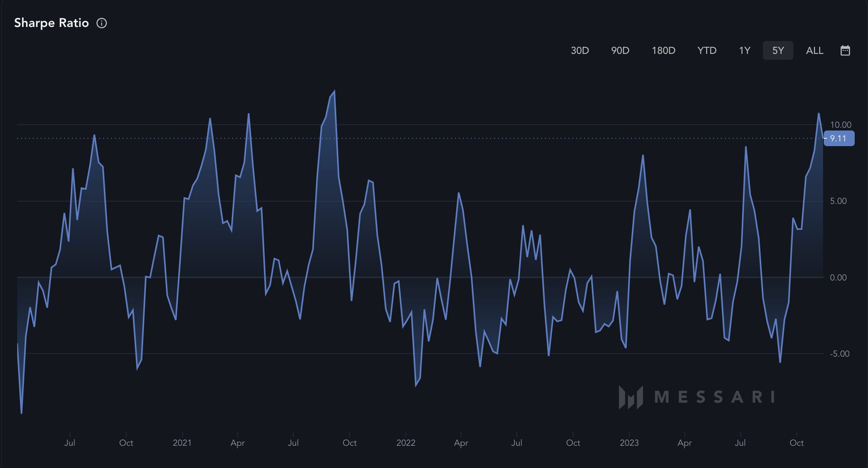
Task: Switch chart to 1Y range
Action: pyautogui.click(x=744, y=50)
